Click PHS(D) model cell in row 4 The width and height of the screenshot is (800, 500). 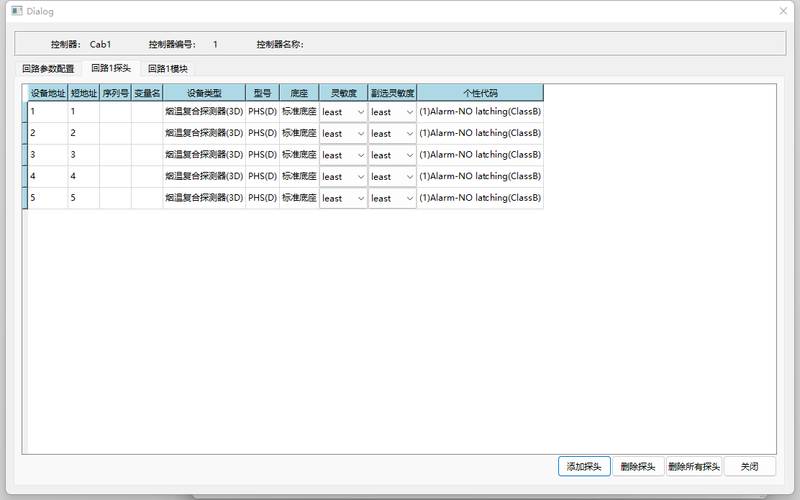click(262, 177)
